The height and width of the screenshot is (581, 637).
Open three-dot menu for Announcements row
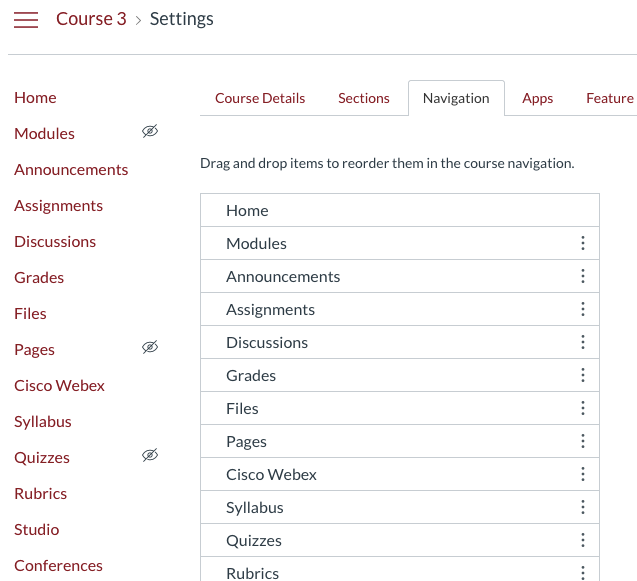tap(582, 276)
